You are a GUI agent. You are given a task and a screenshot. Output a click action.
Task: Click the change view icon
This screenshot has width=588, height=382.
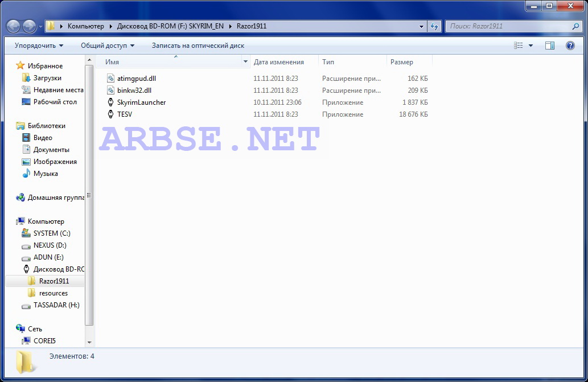pos(518,46)
